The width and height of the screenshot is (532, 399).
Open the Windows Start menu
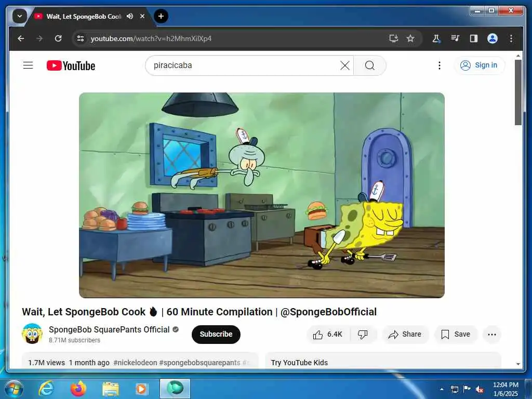point(14,389)
